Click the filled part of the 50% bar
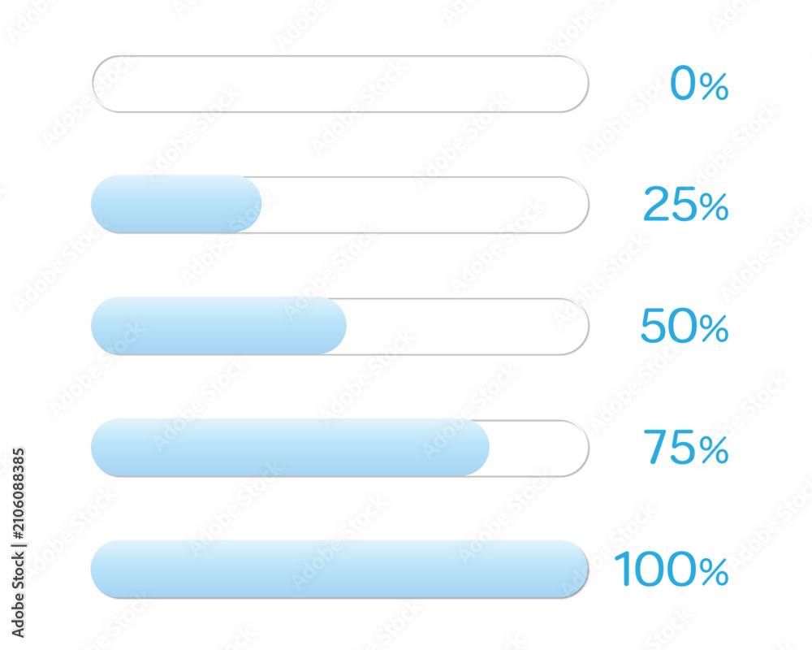812x650 pixels. coord(218,326)
